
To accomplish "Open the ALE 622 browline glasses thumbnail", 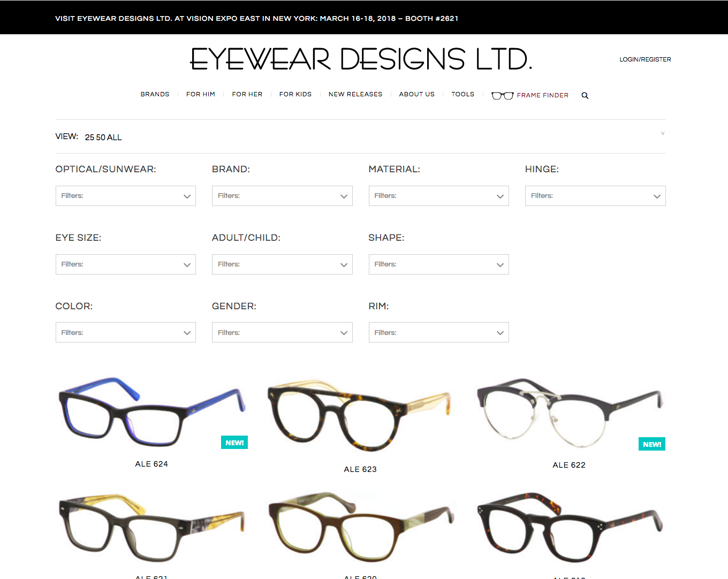I will click(569, 413).
